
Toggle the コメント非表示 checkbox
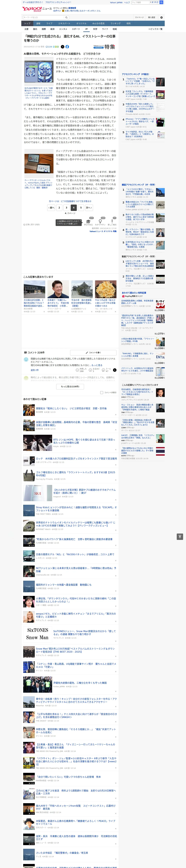pos(102,393)
